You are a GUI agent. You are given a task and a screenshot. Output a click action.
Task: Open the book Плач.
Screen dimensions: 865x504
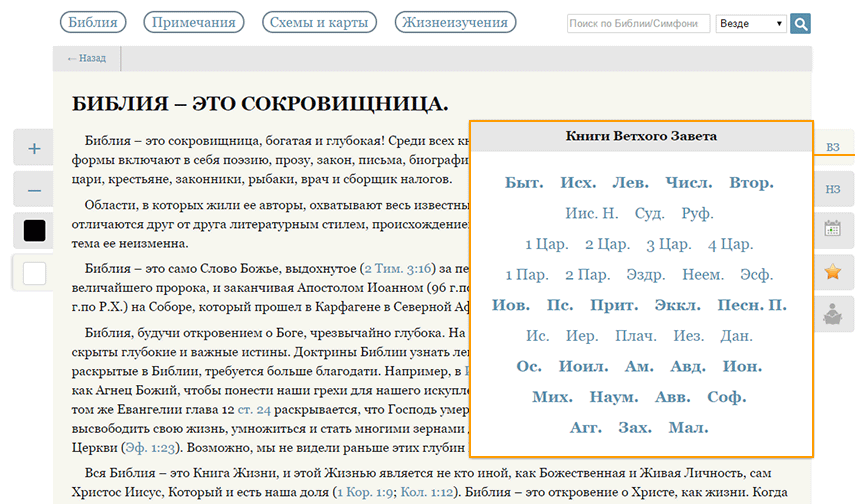[636, 335]
